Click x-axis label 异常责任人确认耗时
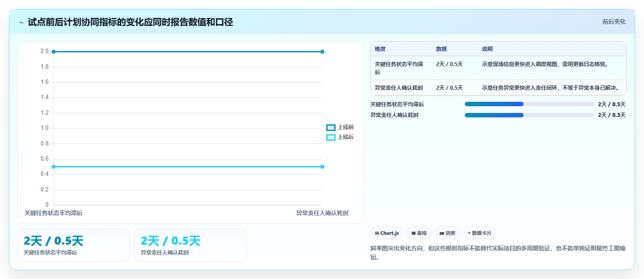The width and height of the screenshot is (644, 279). (322, 213)
